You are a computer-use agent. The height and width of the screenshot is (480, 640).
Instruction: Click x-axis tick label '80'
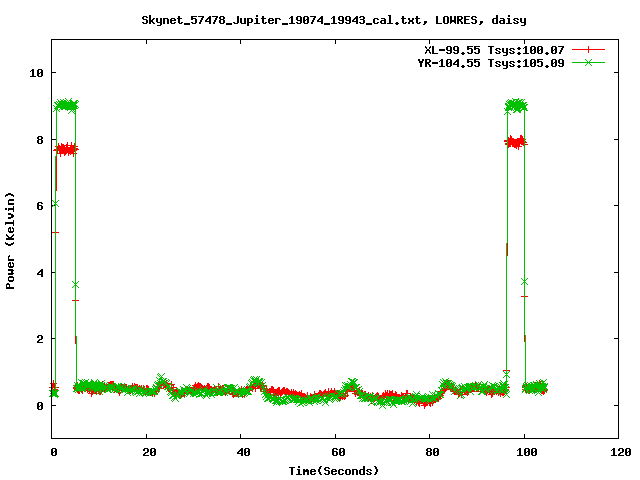point(433,452)
